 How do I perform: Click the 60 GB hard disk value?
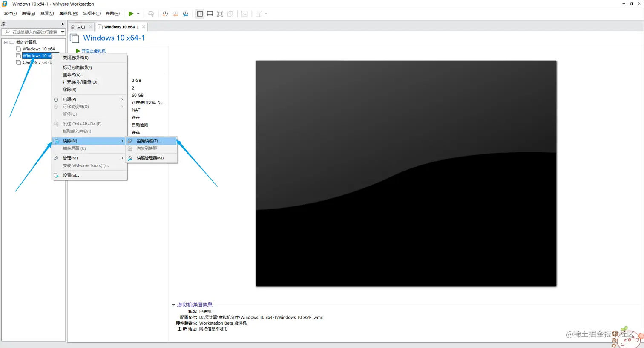click(x=138, y=96)
